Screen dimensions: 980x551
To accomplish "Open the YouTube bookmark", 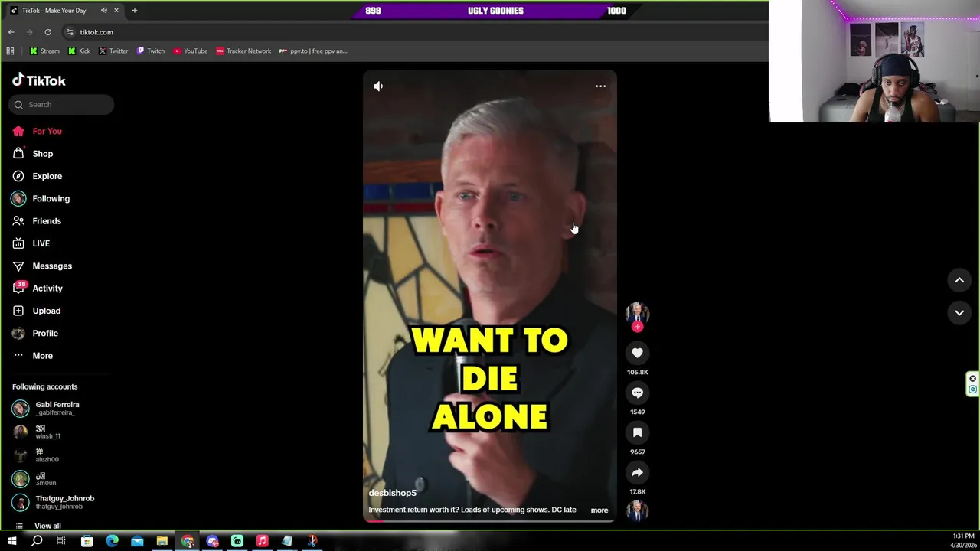I will click(x=191, y=51).
